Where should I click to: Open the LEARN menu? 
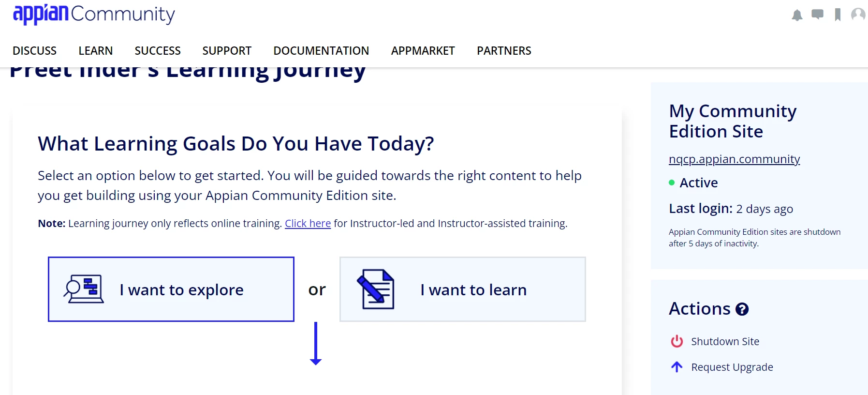96,51
